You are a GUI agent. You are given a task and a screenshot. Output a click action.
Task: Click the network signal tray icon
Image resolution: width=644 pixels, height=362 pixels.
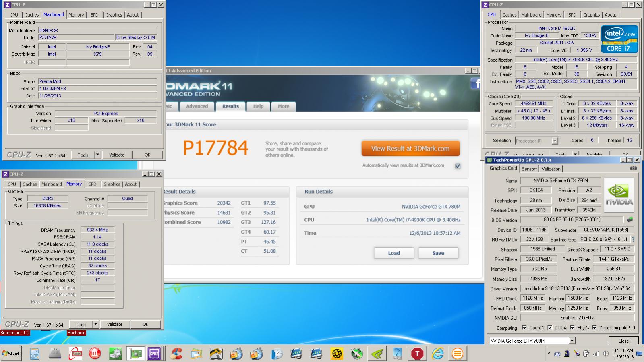point(596,354)
